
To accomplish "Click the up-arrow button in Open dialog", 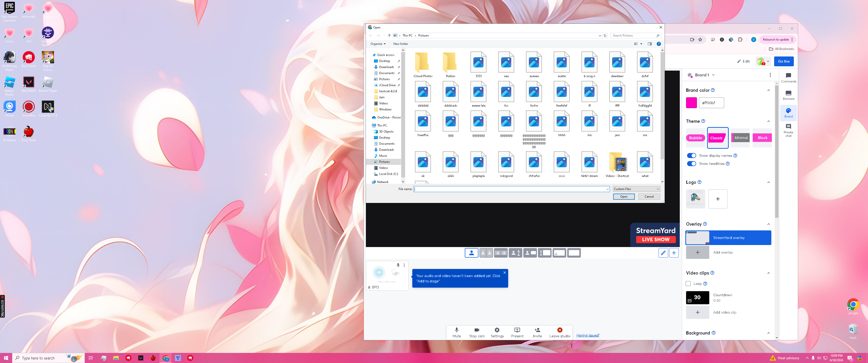I will point(389,35).
